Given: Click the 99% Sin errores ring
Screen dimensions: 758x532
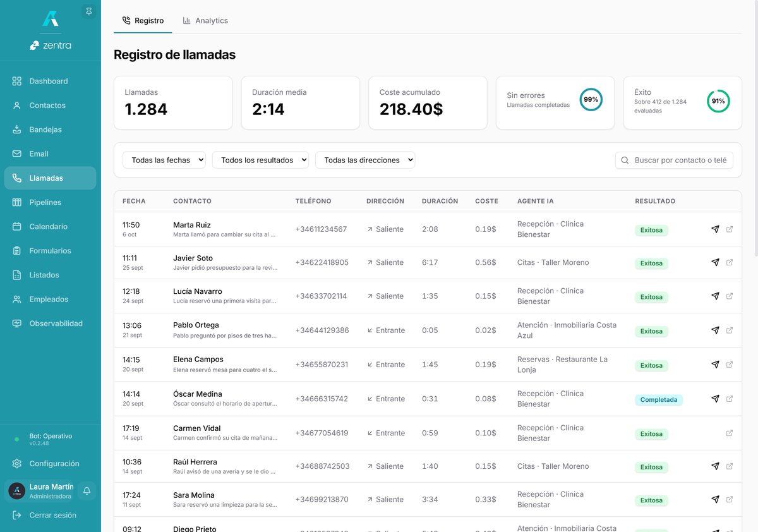Looking at the screenshot, I should tap(591, 100).
